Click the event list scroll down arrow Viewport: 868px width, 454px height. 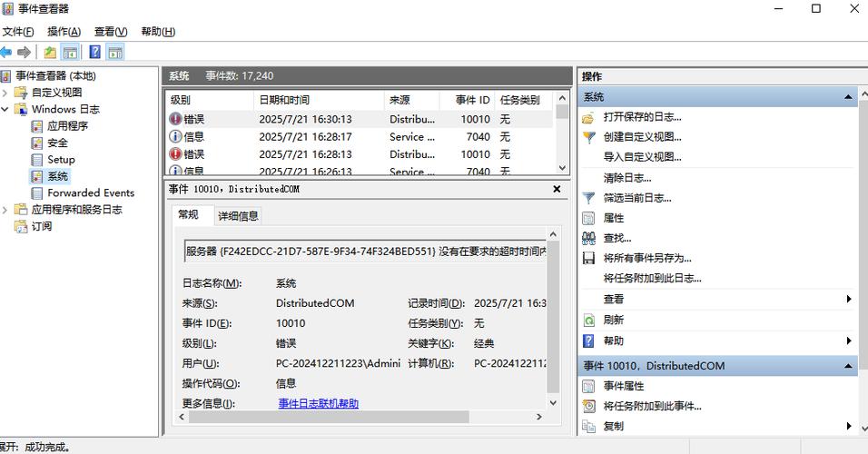pyautogui.click(x=562, y=168)
